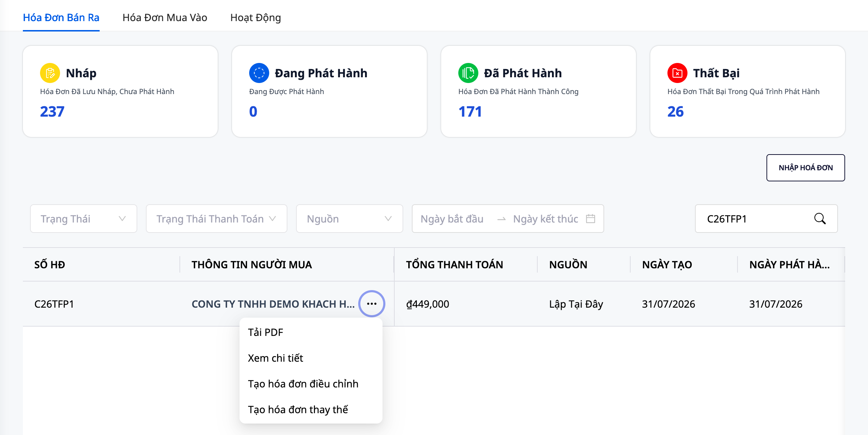
Task: Open the CONG TY TNHH DEMO buyer link
Action: click(273, 304)
